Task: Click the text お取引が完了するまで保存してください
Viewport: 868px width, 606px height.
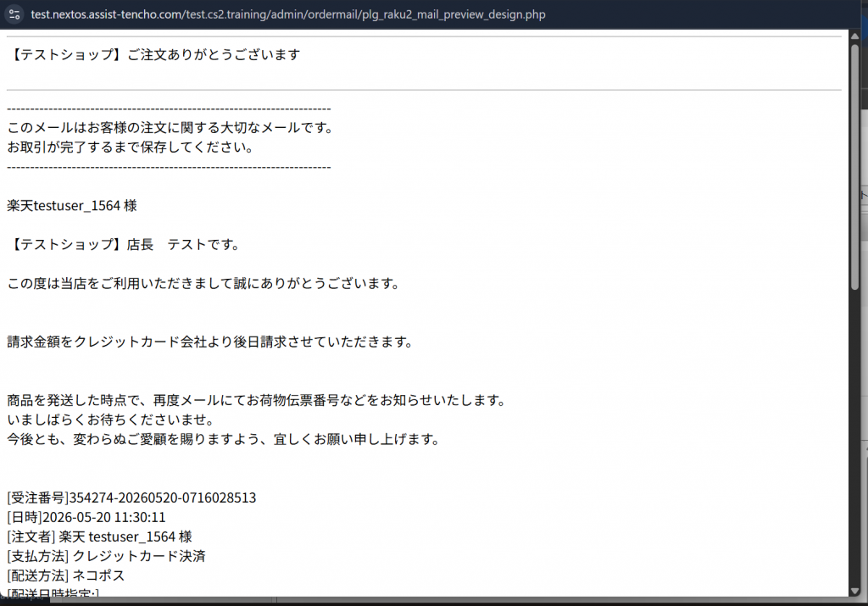Action: tap(131, 147)
